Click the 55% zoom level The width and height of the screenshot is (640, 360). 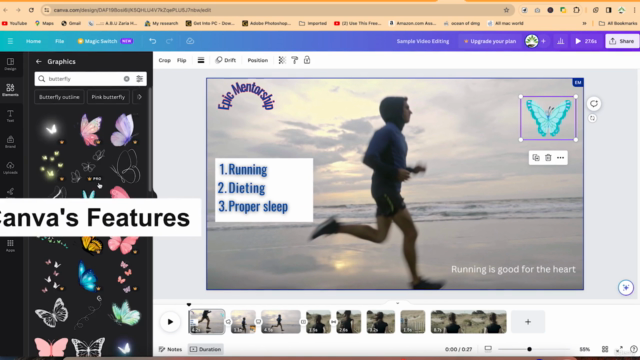[584, 349]
